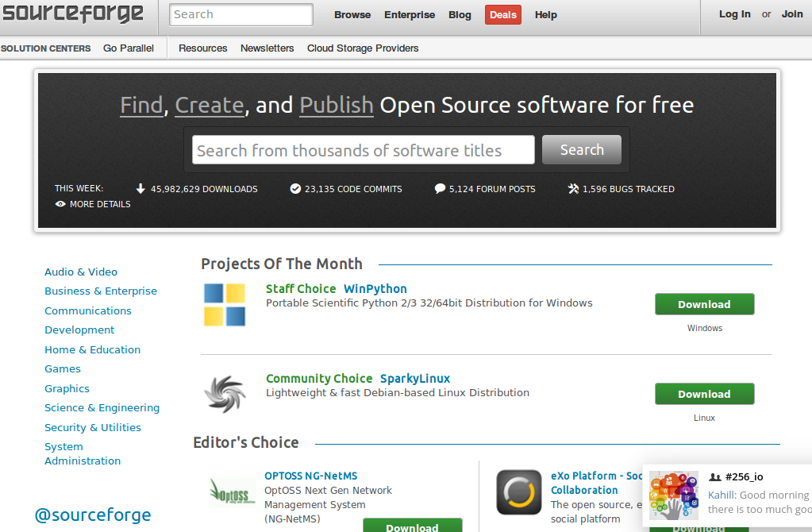Open the red Deals item
This screenshot has width=812, height=532.
[503, 15]
